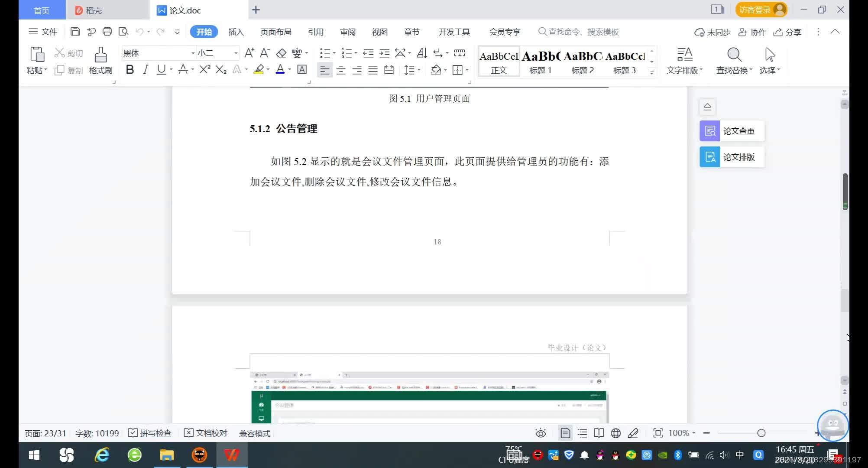Open the 论文排版 paper layout tool
This screenshot has height=468, width=868.
pyautogui.click(x=732, y=157)
